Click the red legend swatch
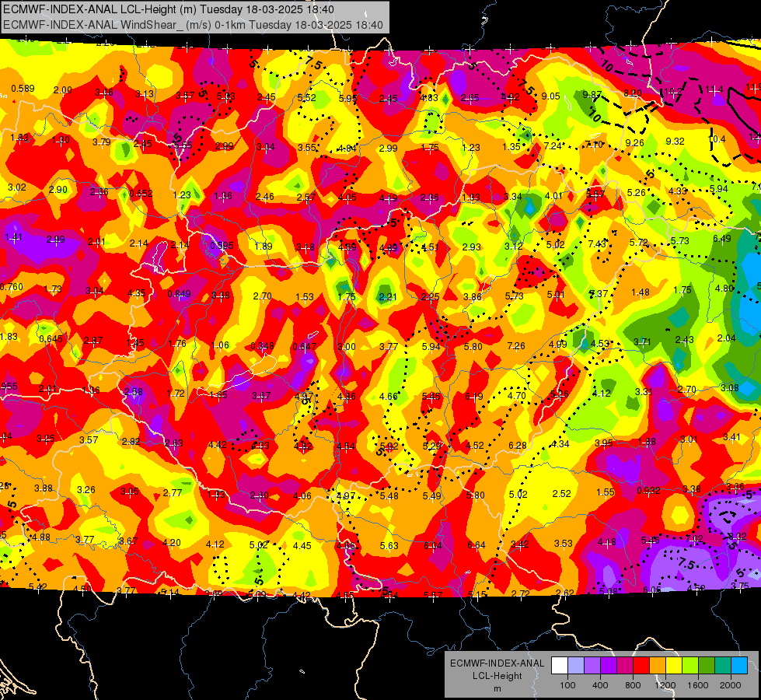 pyautogui.click(x=641, y=666)
